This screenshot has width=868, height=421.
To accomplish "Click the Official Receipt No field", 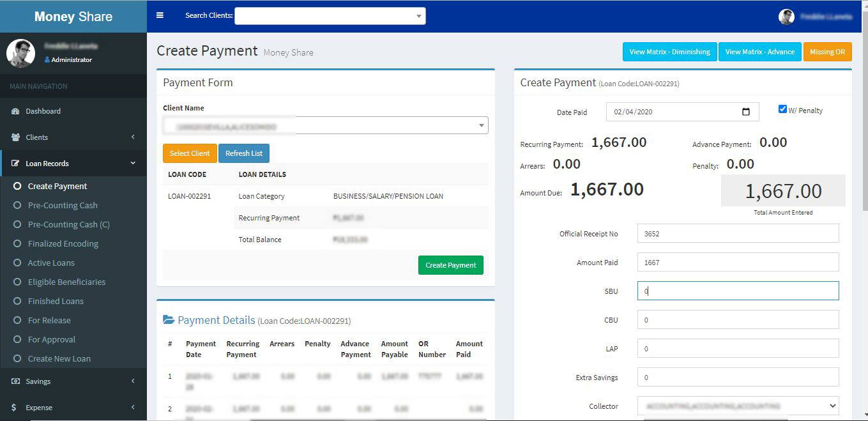I will (x=738, y=233).
